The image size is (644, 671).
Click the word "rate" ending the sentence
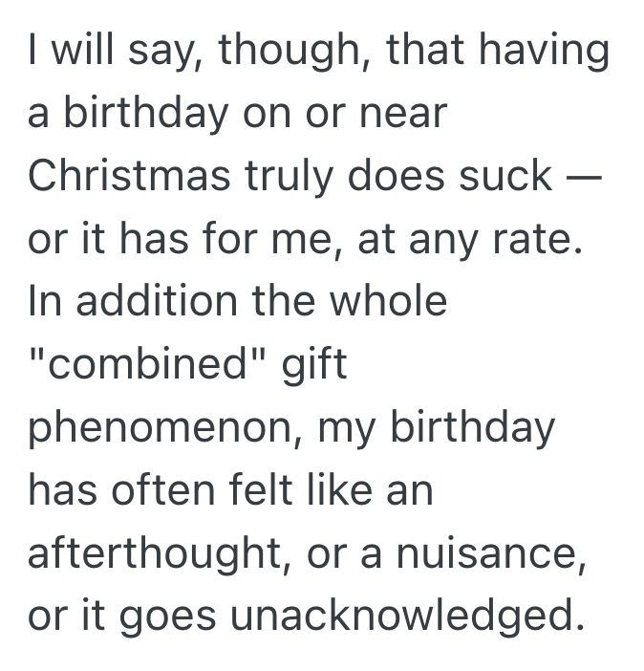[541, 239]
